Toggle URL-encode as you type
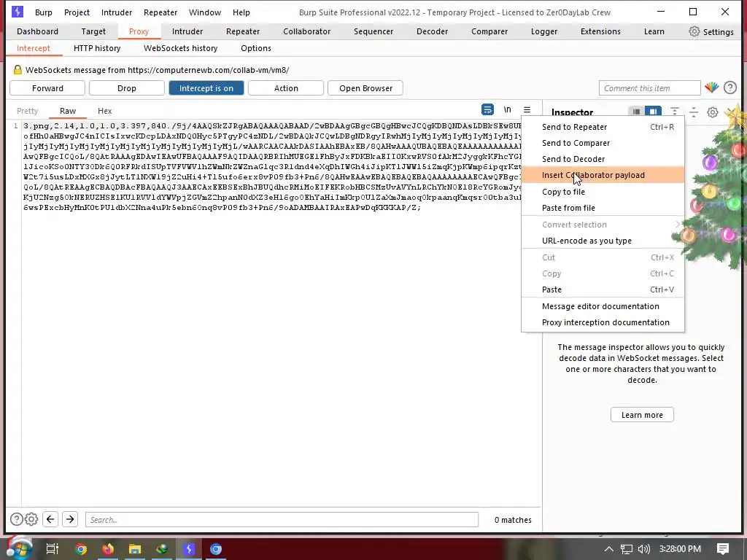The width and height of the screenshot is (747, 560). (603, 241)
